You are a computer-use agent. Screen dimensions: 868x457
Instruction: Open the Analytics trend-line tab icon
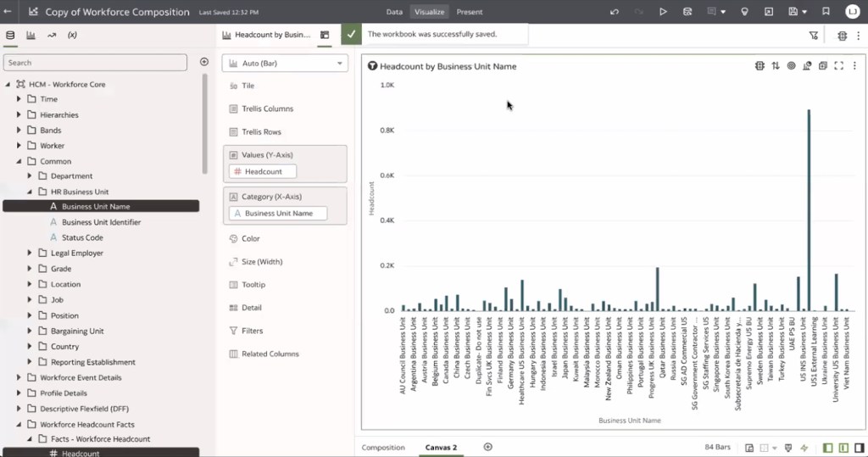click(52, 36)
